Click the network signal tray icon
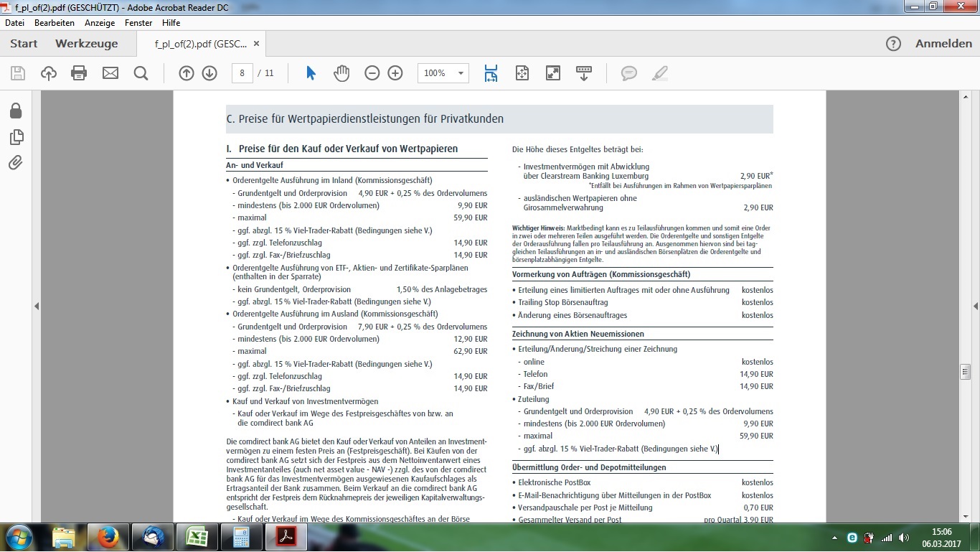 (x=886, y=538)
